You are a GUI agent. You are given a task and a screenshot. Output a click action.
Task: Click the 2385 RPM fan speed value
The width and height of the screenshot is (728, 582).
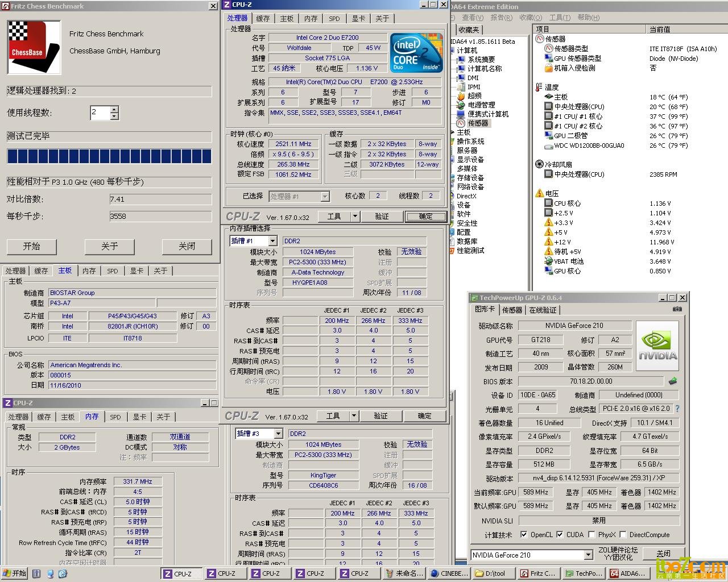point(663,174)
